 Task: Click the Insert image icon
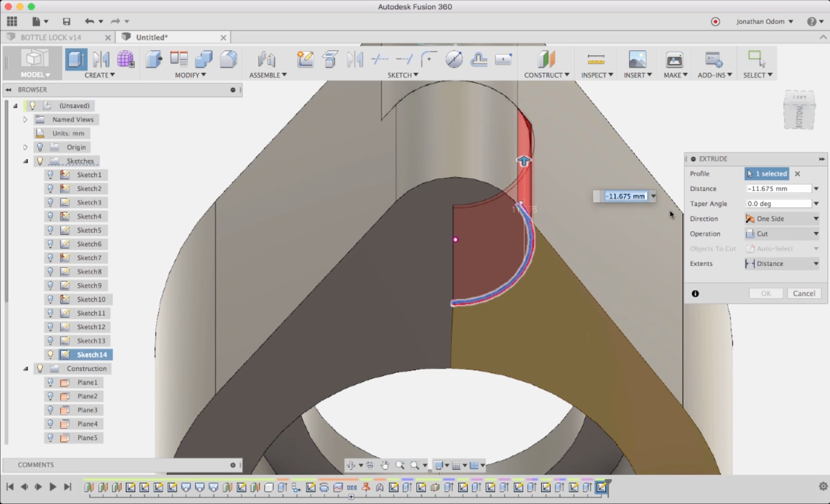[x=637, y=59]
